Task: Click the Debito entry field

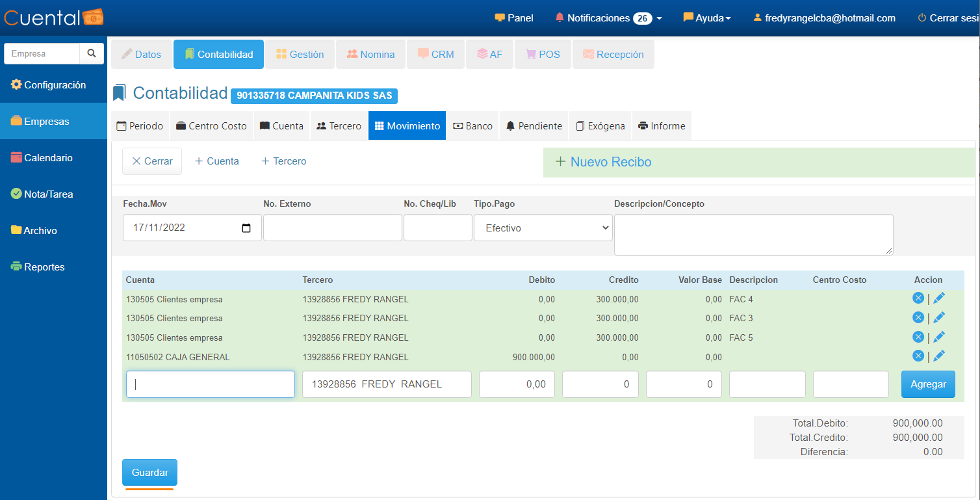Action: click(517, 384)
